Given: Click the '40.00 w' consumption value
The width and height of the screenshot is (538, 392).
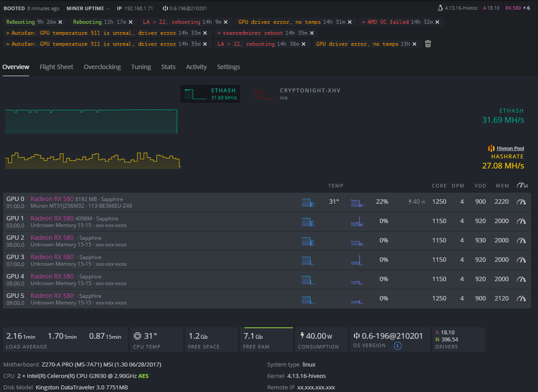Looking at the screenshot, I should tap(319, 336).
